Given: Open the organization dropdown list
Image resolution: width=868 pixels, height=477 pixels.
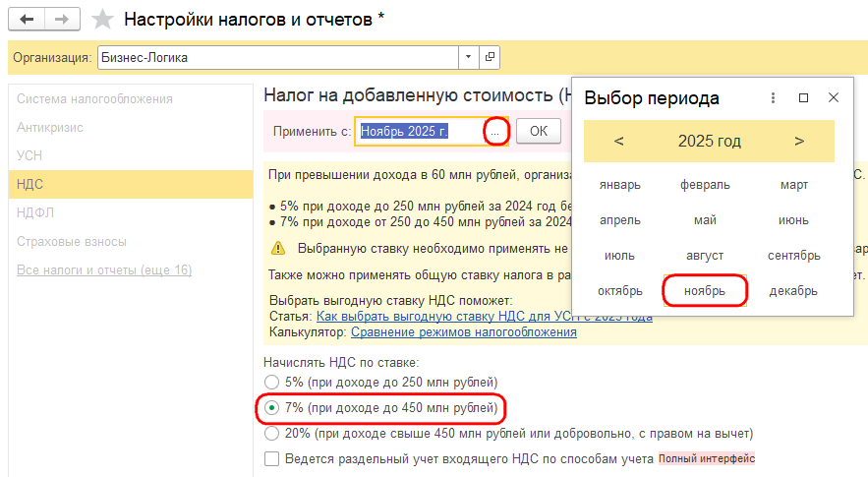Looking at the screenshot, I should tap(468, 57).
